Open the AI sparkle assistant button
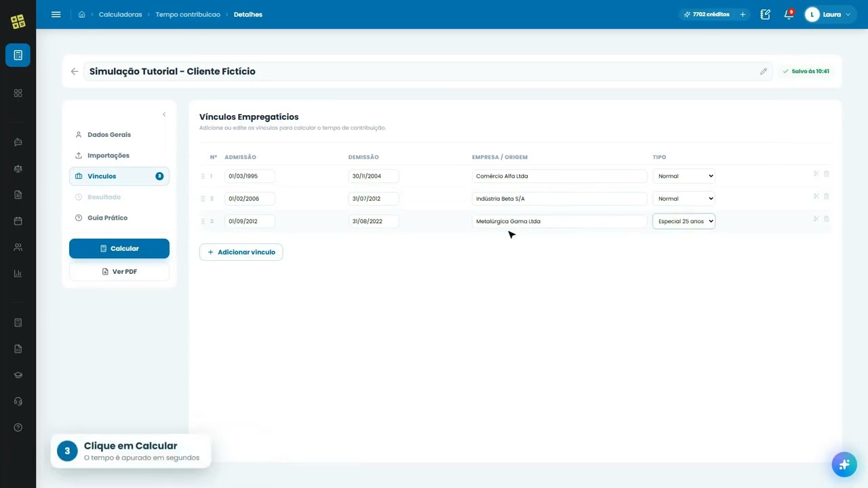Screen dimensions: 868x488 tap(844, 464)
